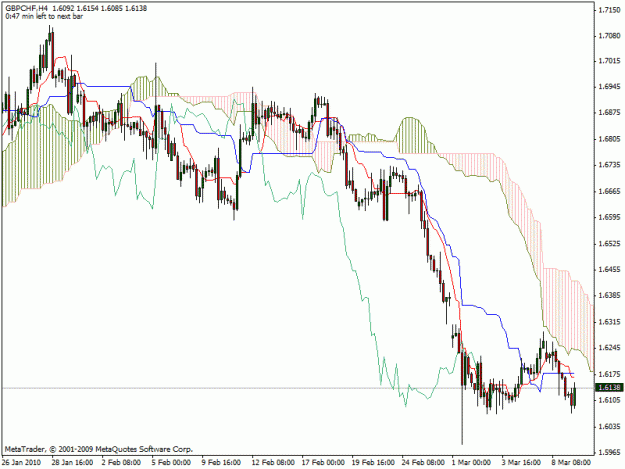Image resolution: width=625 pixels, height=469 pixels.
Task: Click the '2 Feb 08:00' time label
Action: [121, 462]
